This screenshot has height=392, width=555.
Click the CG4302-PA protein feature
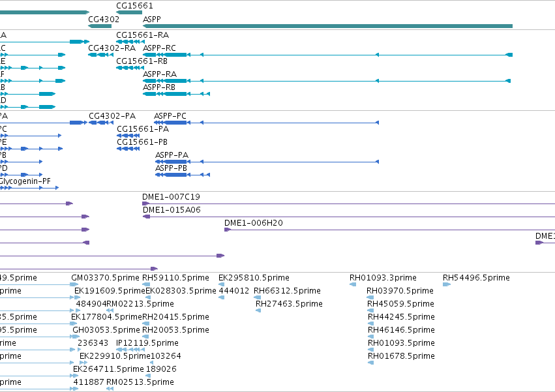pos(101,123)
